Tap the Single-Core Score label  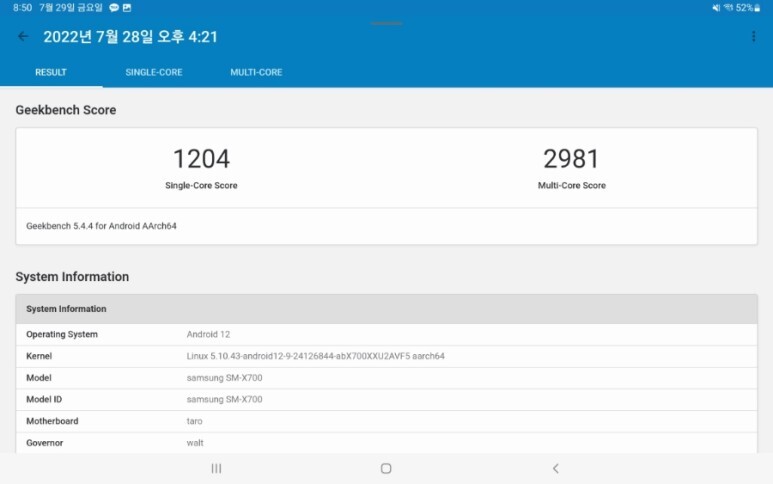point(201,185)
